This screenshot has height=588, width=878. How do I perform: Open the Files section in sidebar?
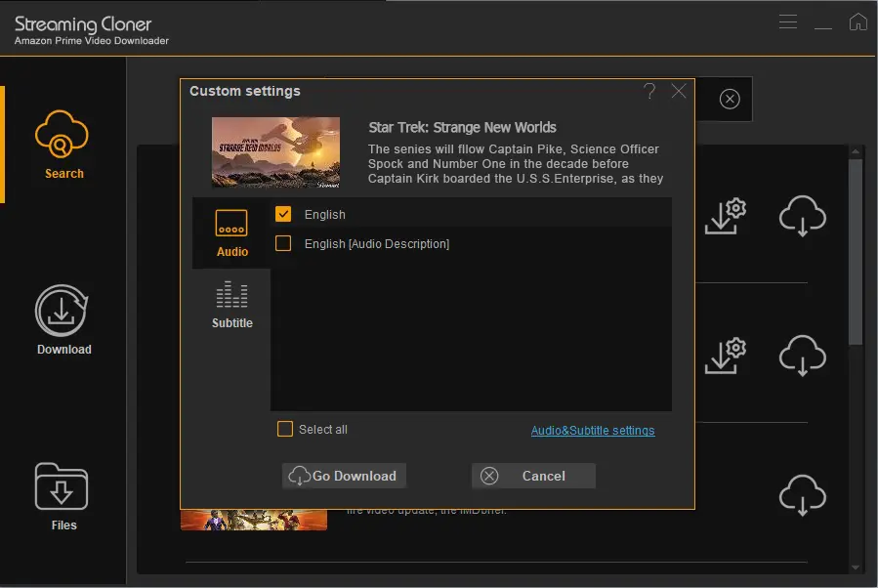63,497
